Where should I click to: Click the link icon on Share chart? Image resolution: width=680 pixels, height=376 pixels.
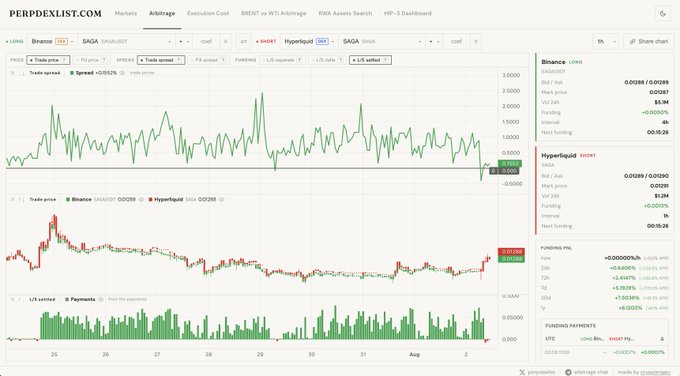point(633,41)
